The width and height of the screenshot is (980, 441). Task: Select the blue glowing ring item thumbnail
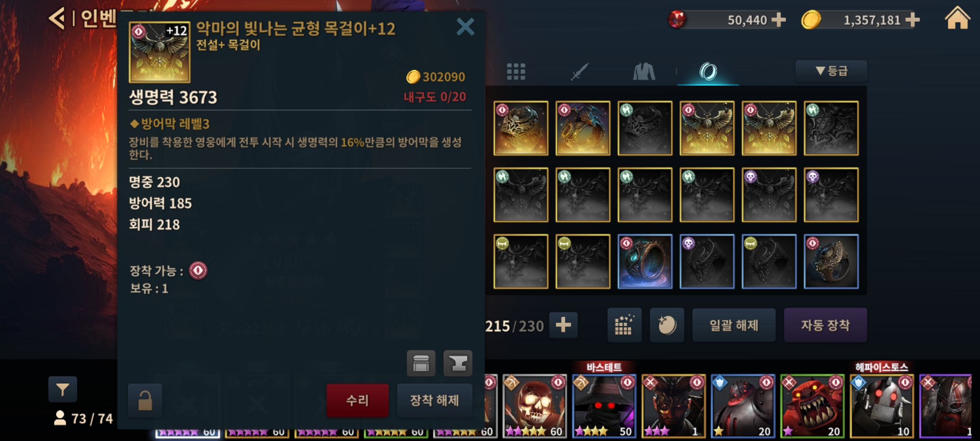coord(645,261)
